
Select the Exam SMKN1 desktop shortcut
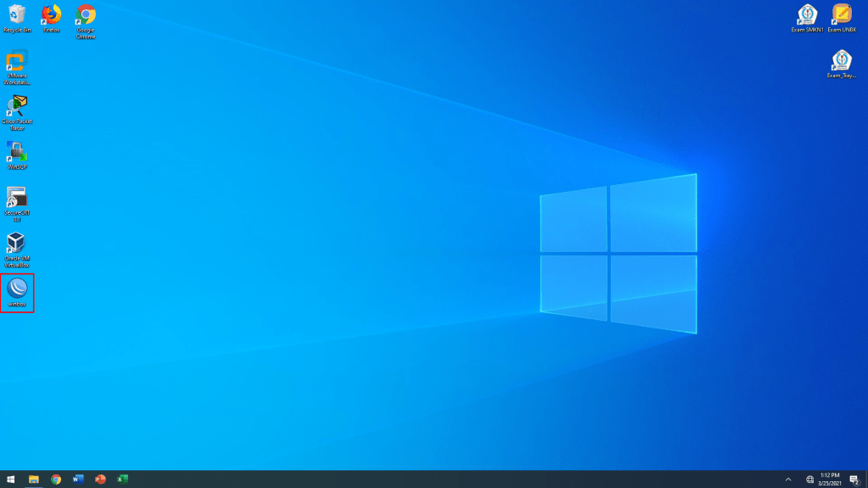point(807,15)
